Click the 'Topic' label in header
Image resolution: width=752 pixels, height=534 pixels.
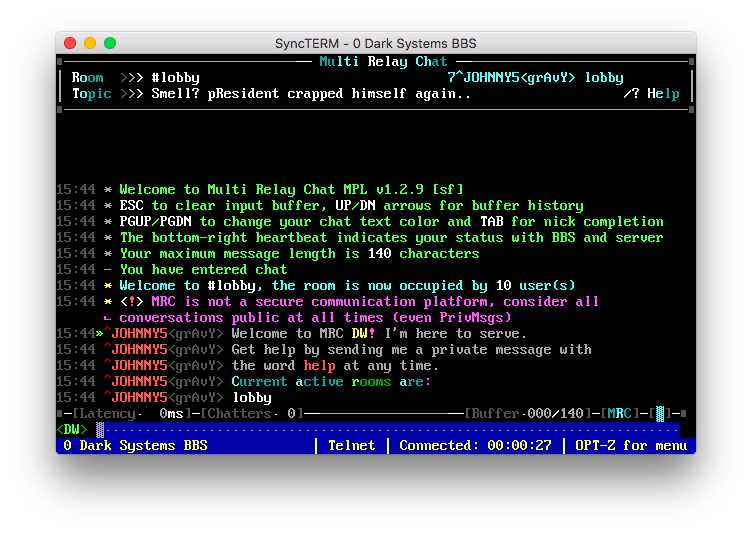[x=92, y=94]
